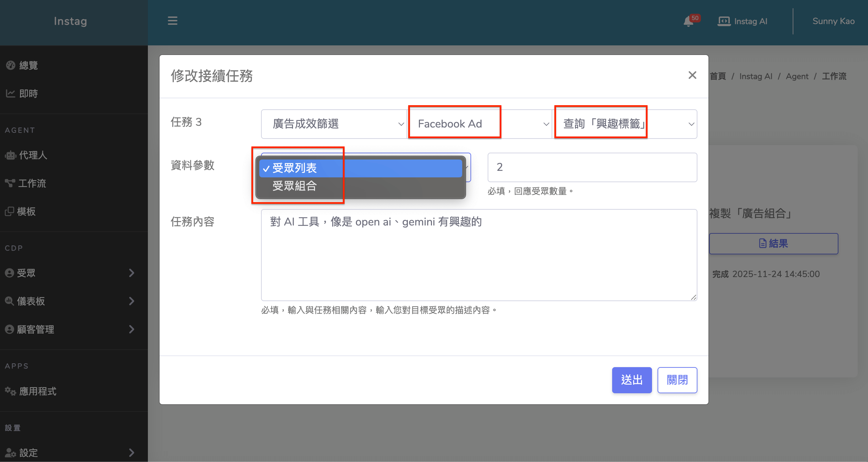868x462 pixels.
Task: Click the 即時 chart icon
Action: point(11,93)
